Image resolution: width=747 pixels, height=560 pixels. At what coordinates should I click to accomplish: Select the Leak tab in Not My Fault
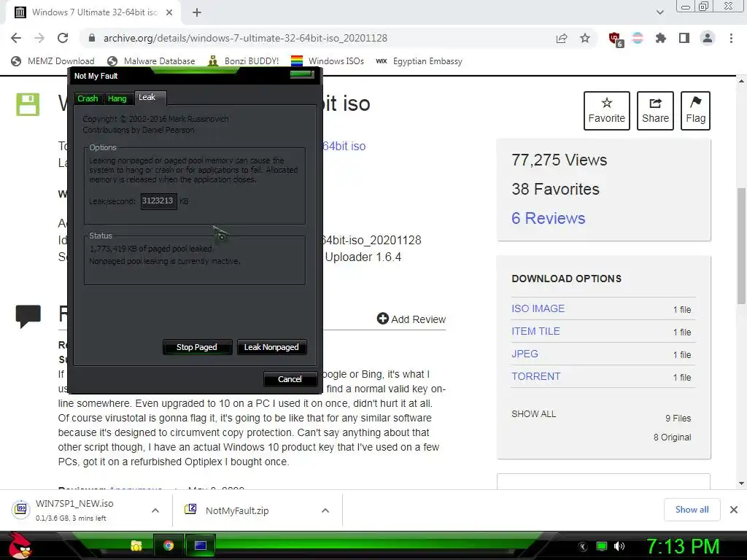tap(150, 97)
